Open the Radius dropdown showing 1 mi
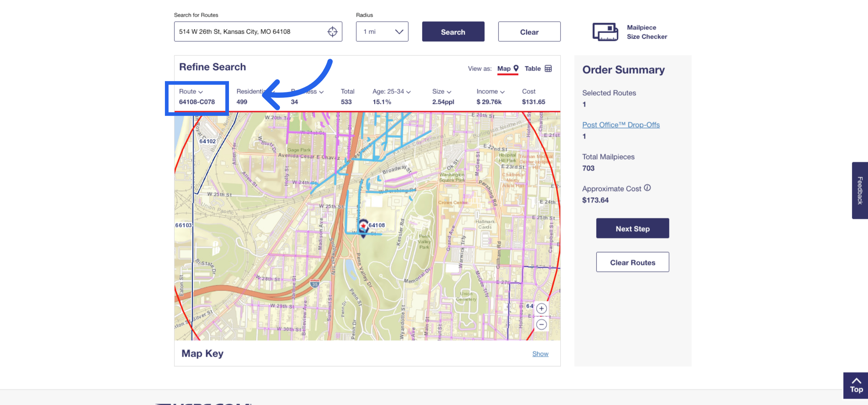 [382, 31]
